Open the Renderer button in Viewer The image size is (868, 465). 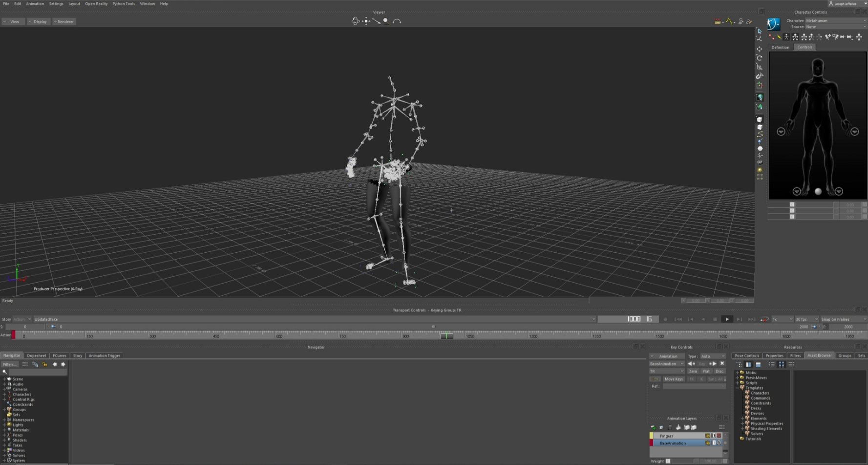(64, 22)
